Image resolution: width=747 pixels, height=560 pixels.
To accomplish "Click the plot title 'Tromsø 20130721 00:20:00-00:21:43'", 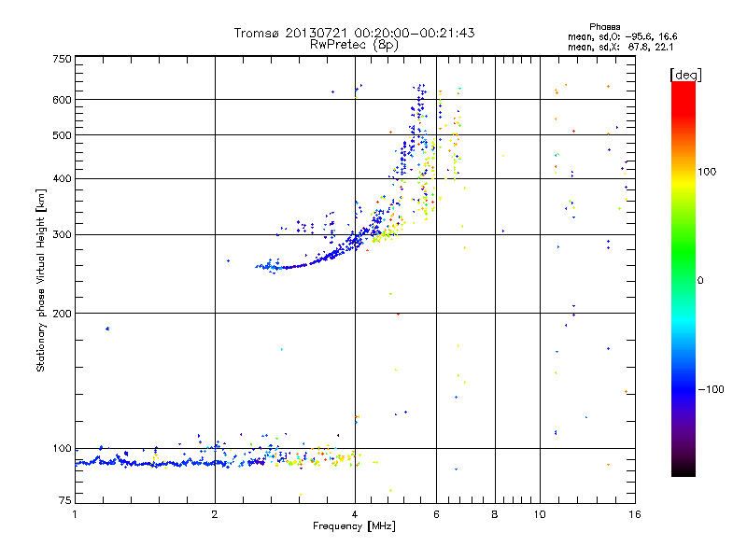I will 354,33.
